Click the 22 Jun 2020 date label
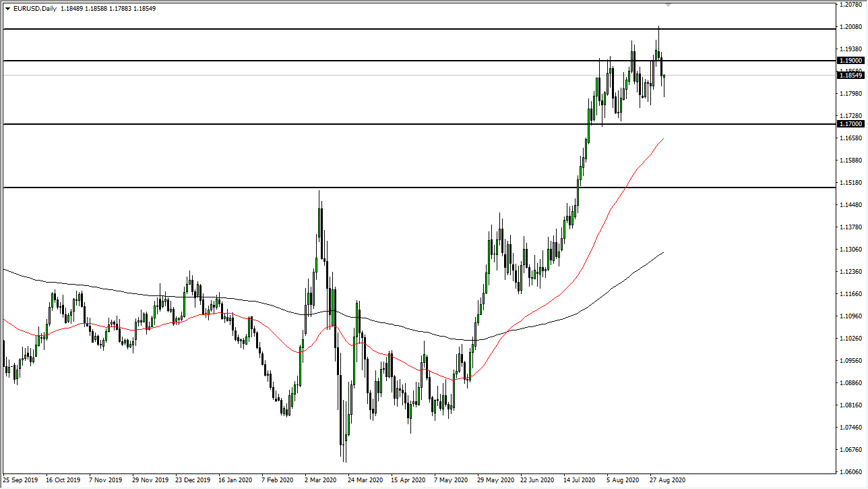The width and height of the screenshot is (868, 489). (538, 481)
